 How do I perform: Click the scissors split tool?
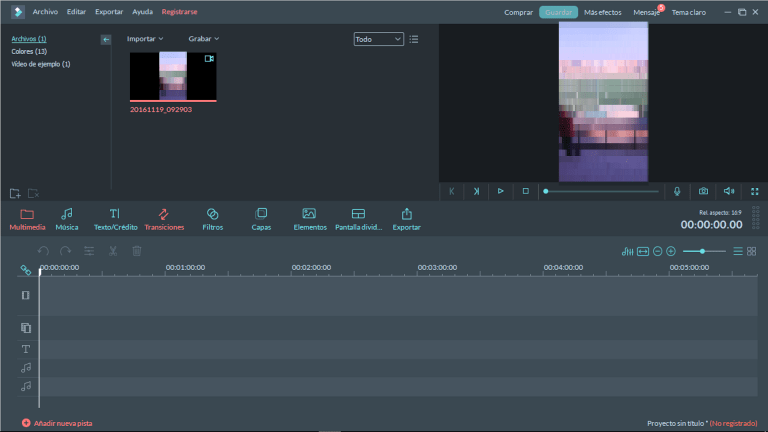pos(113,251)
